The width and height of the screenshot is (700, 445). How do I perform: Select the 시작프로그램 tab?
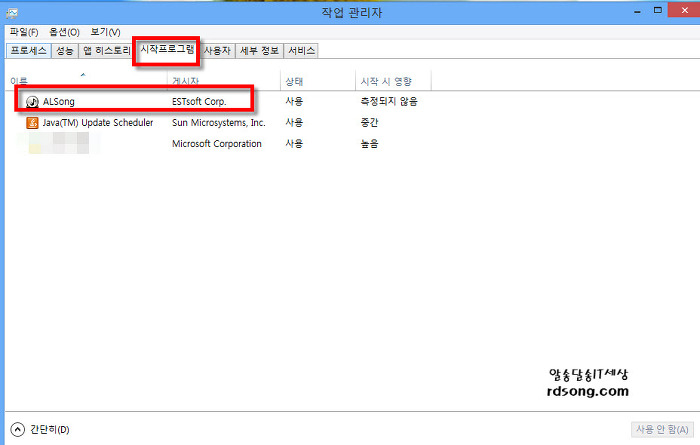coord(167,49)
